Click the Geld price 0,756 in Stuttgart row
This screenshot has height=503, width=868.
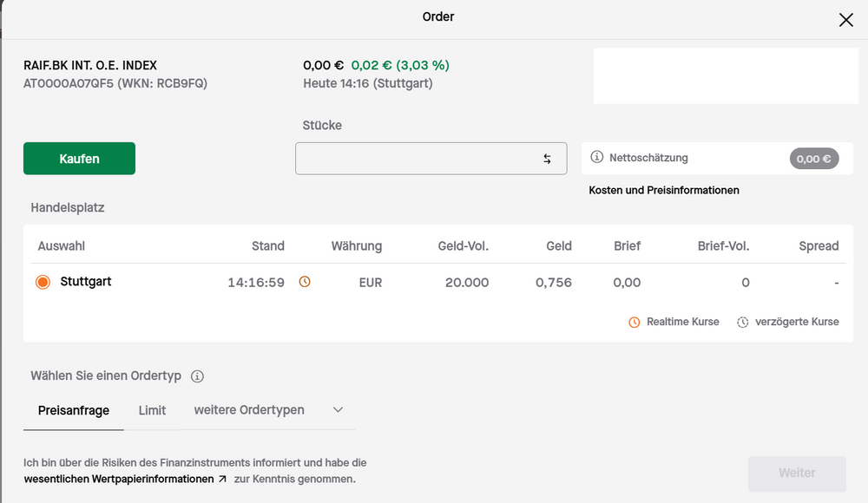pyautogui.click(x=553, y=283)
